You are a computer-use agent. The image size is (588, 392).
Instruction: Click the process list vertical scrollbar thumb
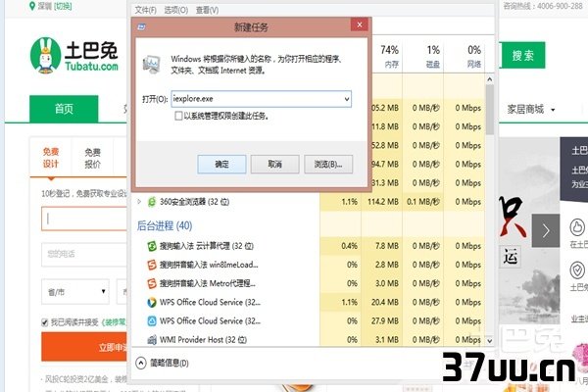point(489,110)
